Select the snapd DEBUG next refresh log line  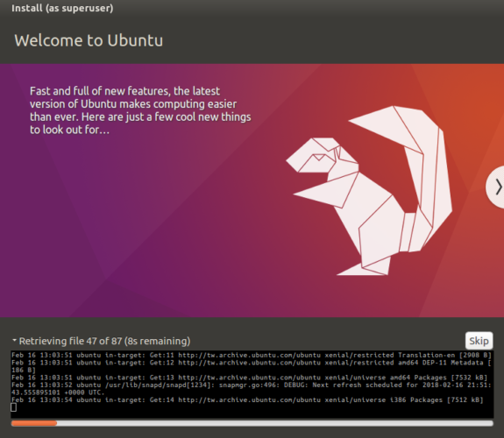(x=251, y=385)
